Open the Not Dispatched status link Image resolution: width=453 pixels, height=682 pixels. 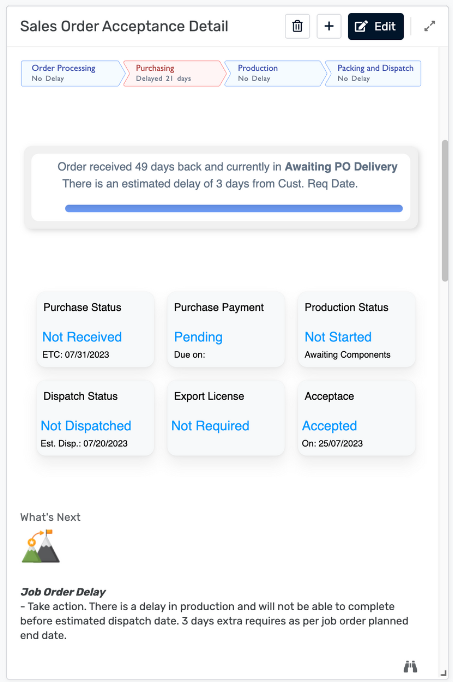pos(86,426)
